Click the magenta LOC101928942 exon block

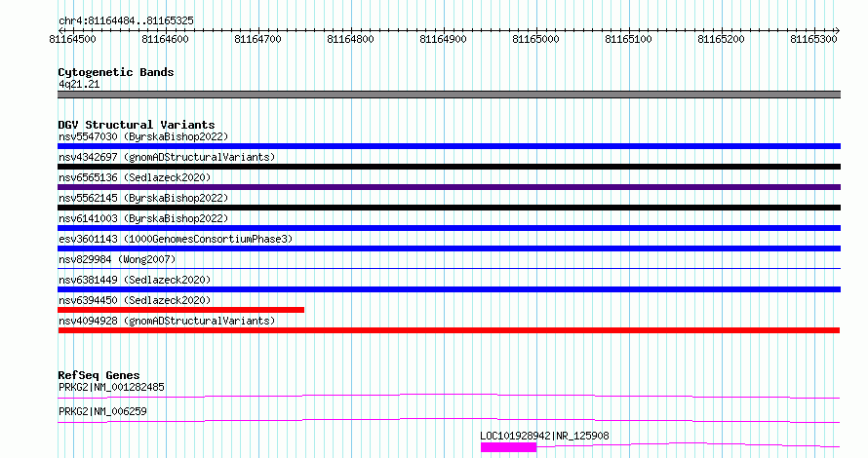pos(508,447)
